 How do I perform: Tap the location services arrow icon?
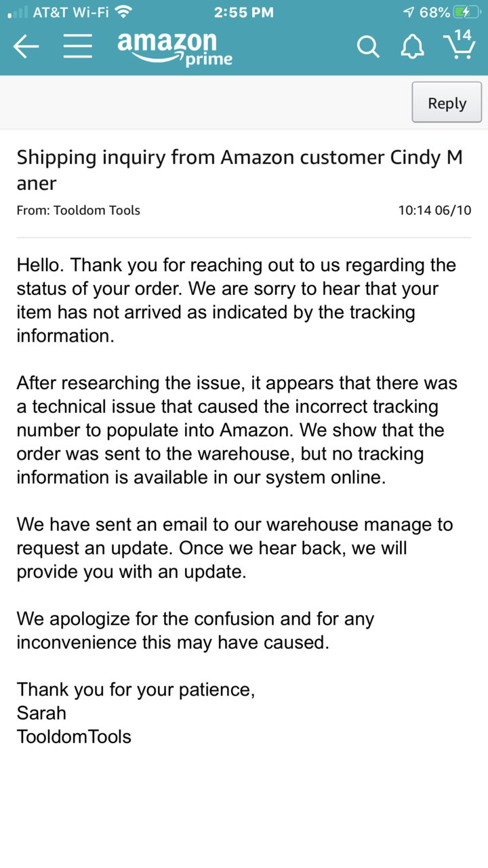(409, 12)
